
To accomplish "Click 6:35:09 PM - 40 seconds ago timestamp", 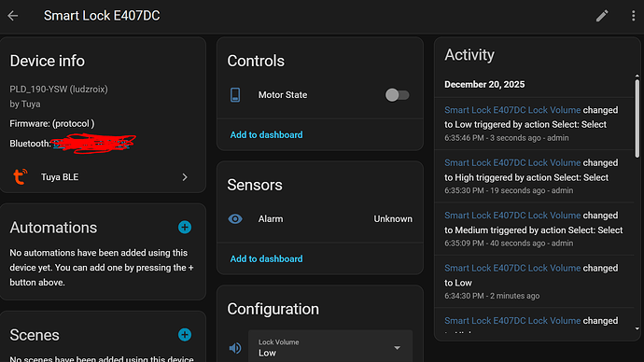I will pyautogui.click(x=509, y=243).
